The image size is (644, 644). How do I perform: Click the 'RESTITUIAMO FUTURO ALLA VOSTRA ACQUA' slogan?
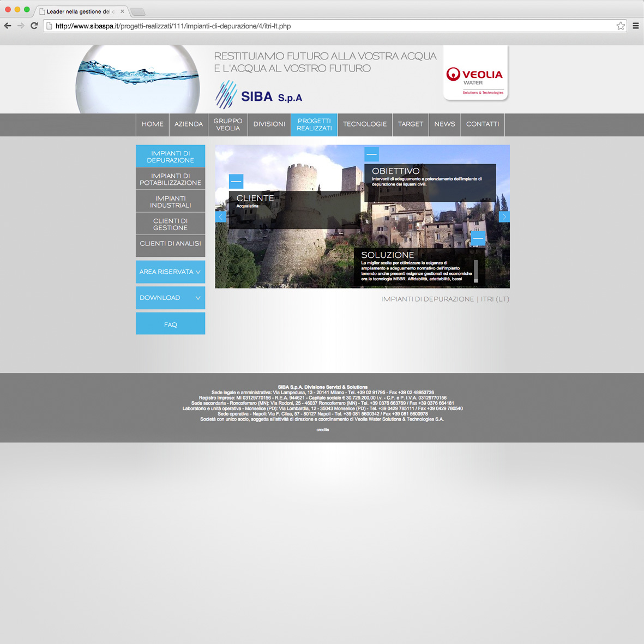[325, 56]
